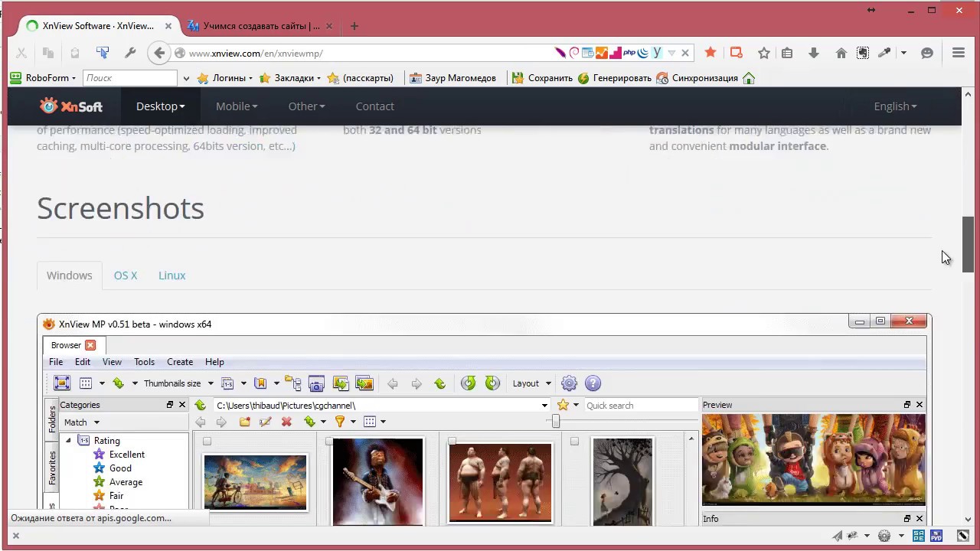Switch to the OS X screenshots tab
This screenshot has height=551, width=980.
(126, 275)
